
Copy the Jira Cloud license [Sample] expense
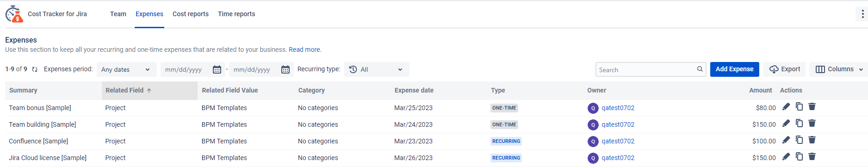(799, 156)
